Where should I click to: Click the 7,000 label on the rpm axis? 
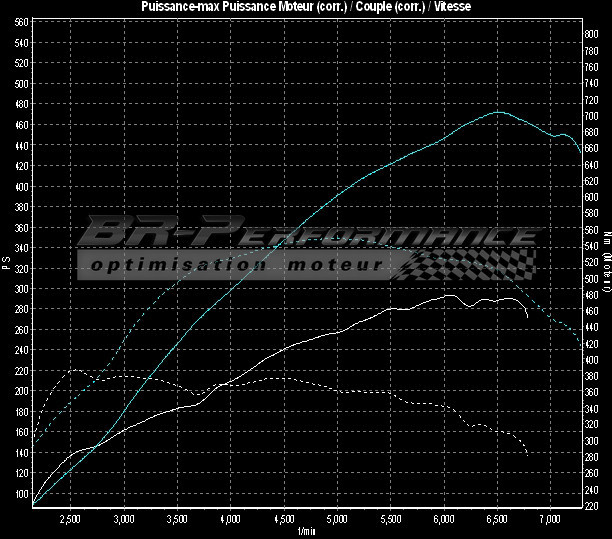coord(550,521)
